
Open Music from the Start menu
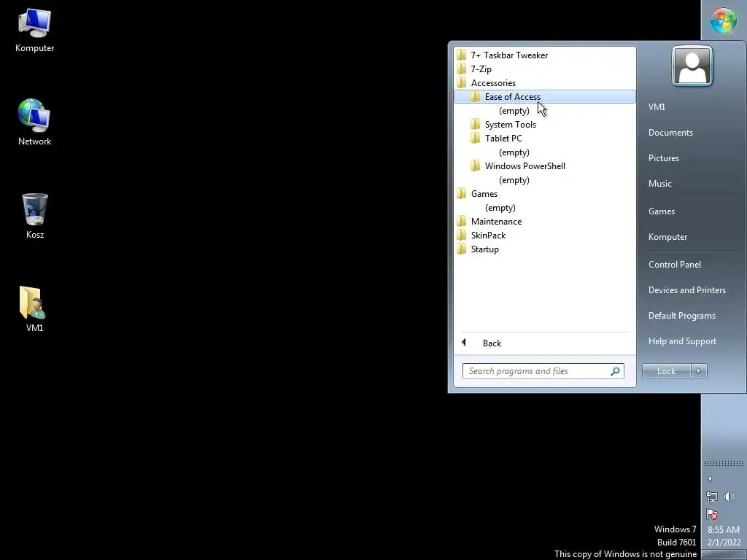(x=659, y=183)
